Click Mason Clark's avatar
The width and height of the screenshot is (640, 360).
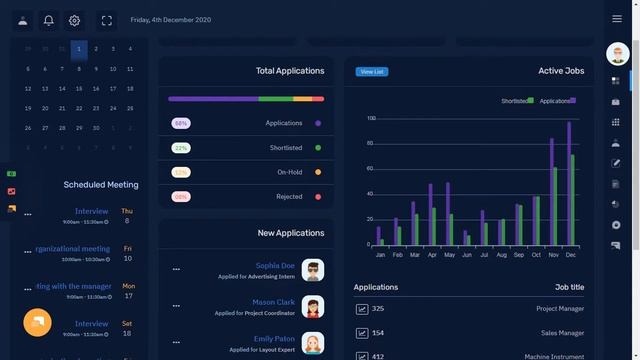point(313,307)
